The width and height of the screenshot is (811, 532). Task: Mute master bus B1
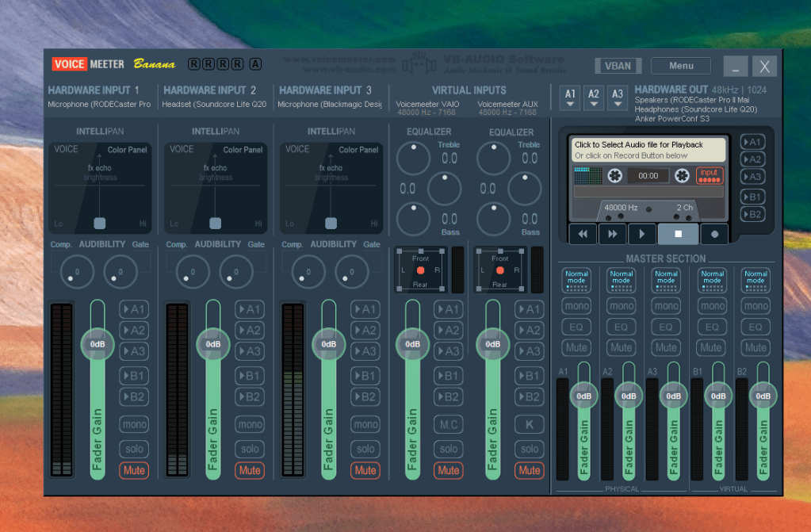(711, 348)
